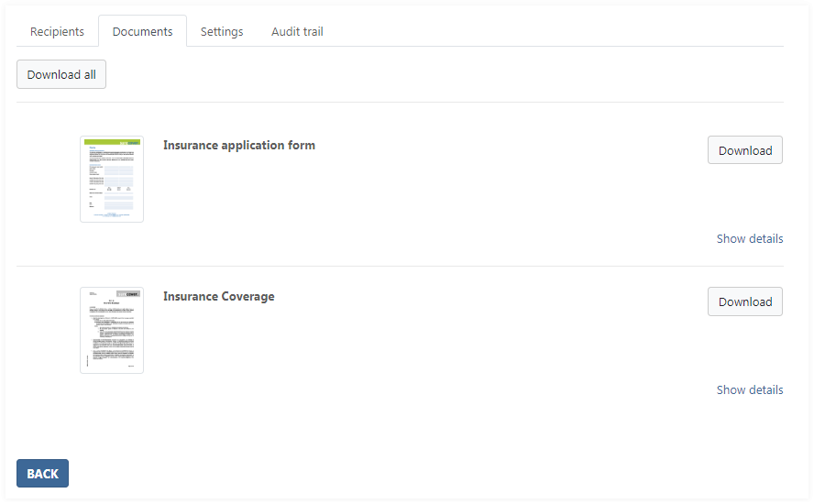The height and width of the screenshot is (504, 814).
Task: Show details for Insurance application form
Action: (x=749, y=238)
